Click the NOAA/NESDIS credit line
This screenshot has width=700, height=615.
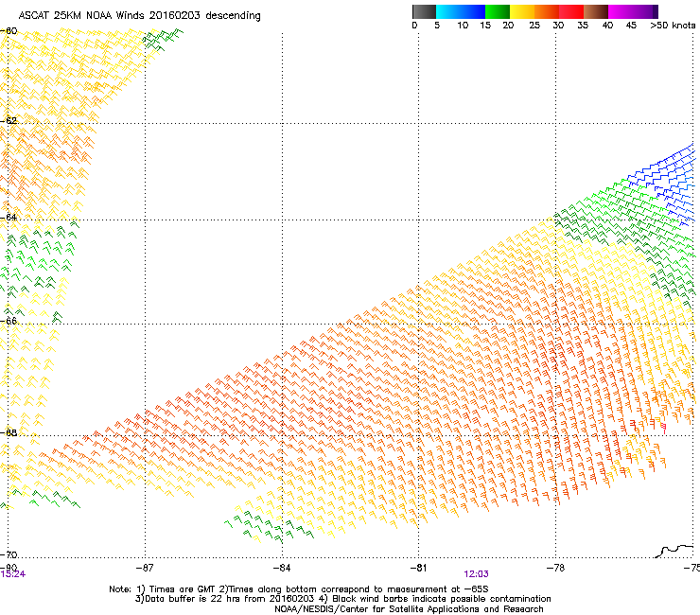click(x=409, y=609)
